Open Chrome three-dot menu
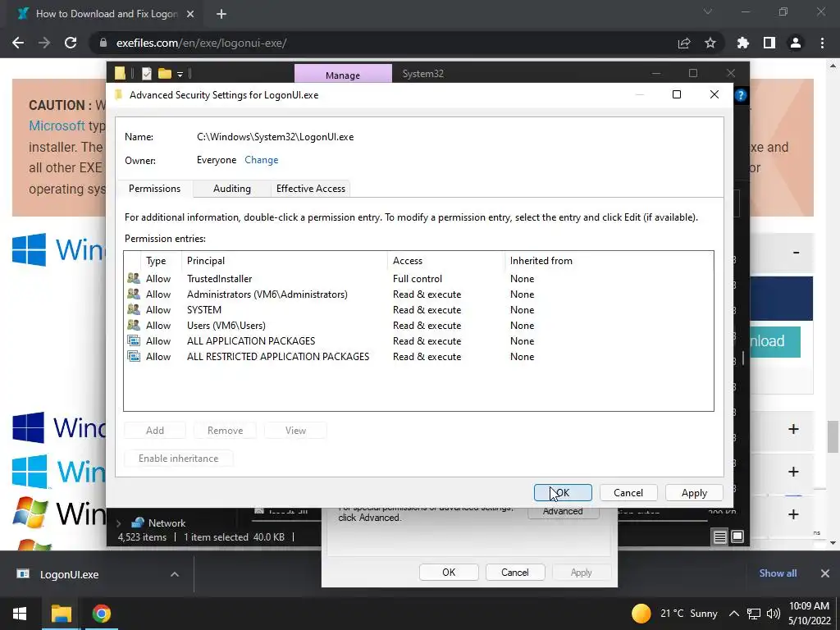 click(x=822, y=43)
